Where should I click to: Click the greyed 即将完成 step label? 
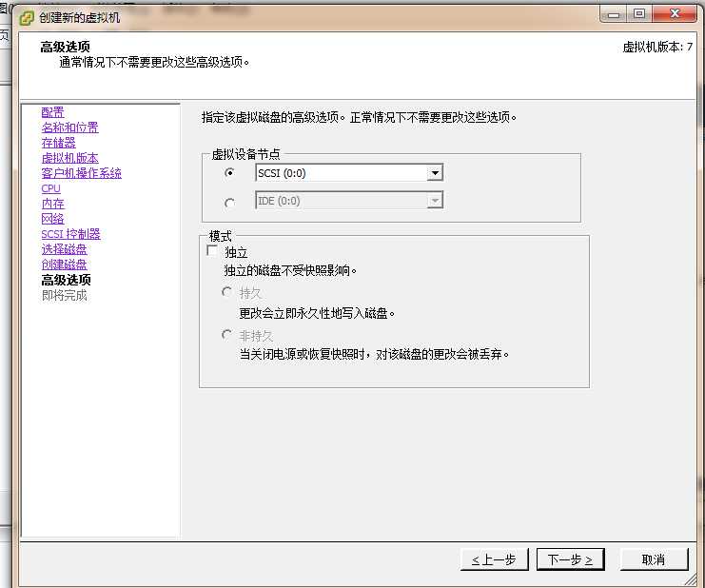(64, 295)
